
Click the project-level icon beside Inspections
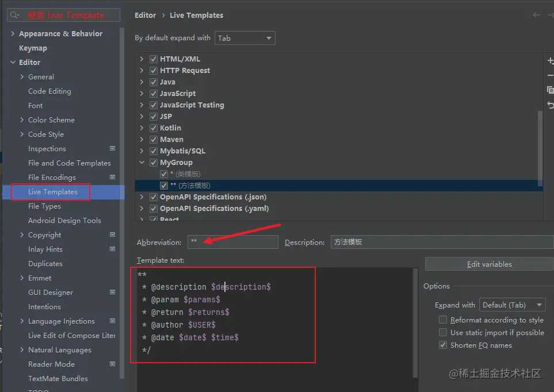[112, 148]
